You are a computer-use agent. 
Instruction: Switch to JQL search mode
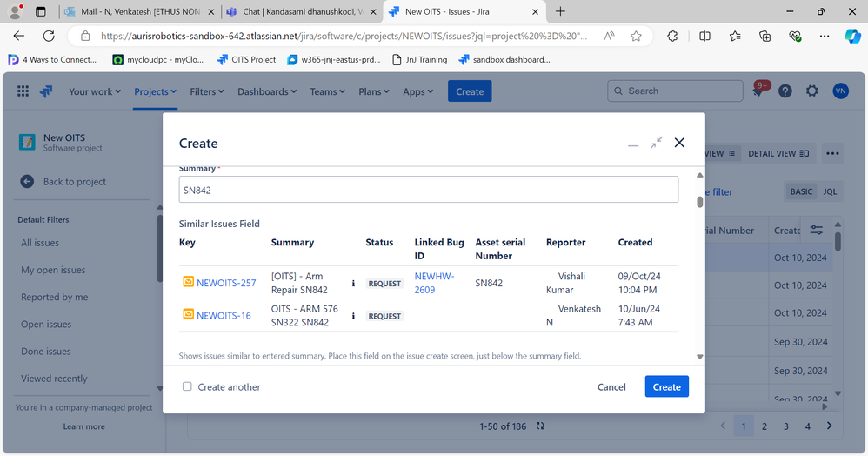(x=830, y=191)
